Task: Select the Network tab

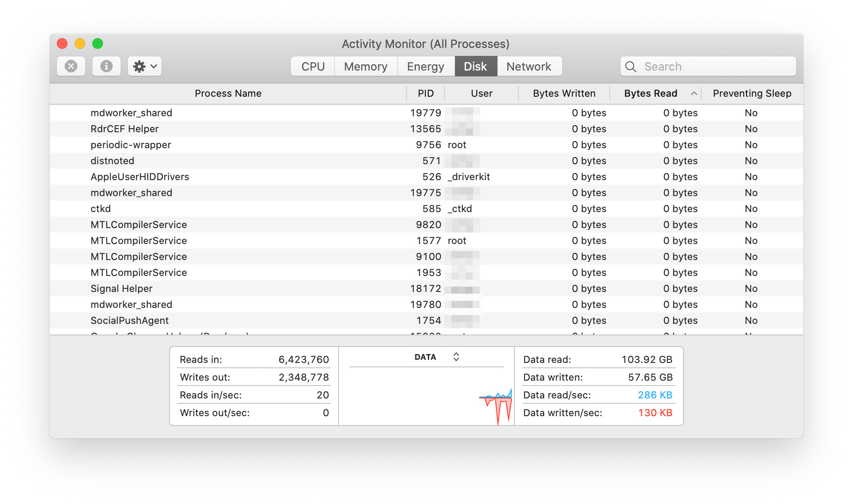Action: click(x=529, y=67)
